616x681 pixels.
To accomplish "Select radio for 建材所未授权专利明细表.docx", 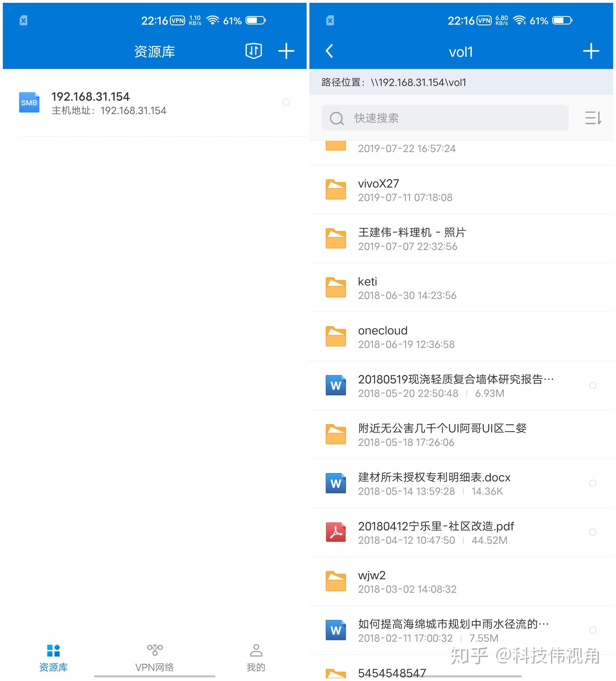I will coord(592,483).
